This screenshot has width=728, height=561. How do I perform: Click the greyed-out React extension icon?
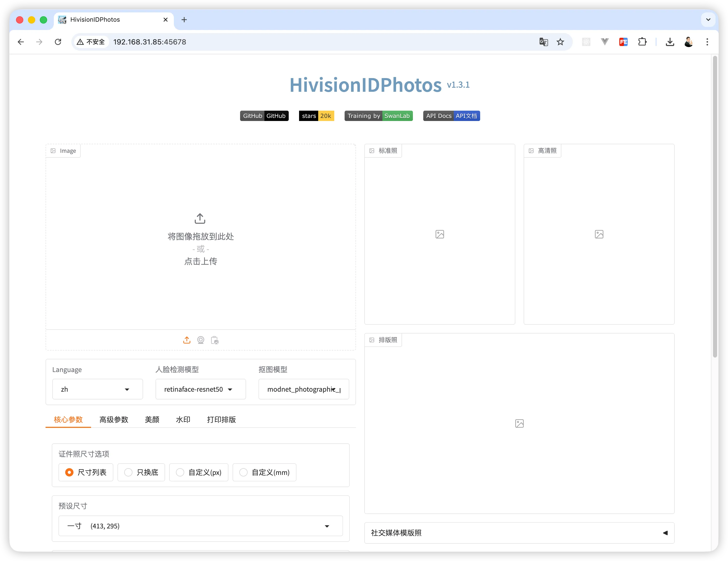(586, 42)
